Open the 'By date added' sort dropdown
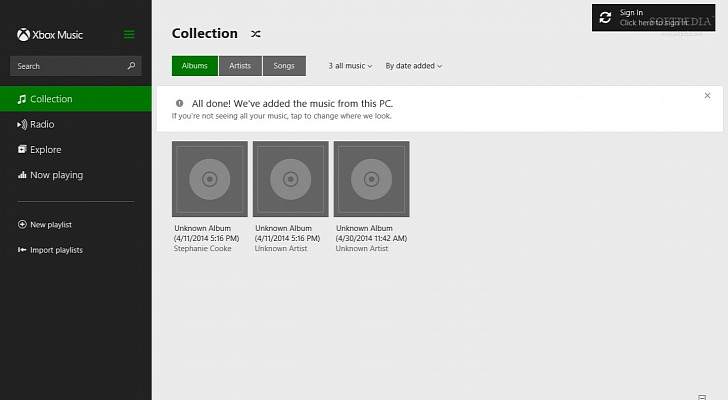Screen dimensions: 728x400 coord(413,66)
